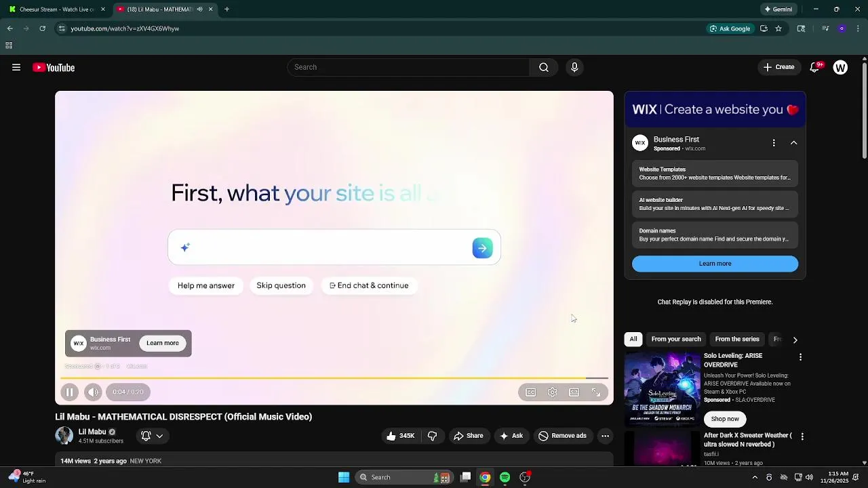
Task: Open the Chrome apps grid shortcut
Action: [9, 45]
